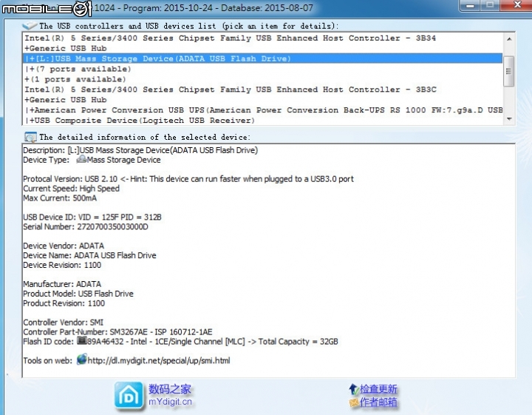The width and height of the screenshot is (532, 415).
Task: Click the flash chip icon before Flash ID
Action: 81,340
